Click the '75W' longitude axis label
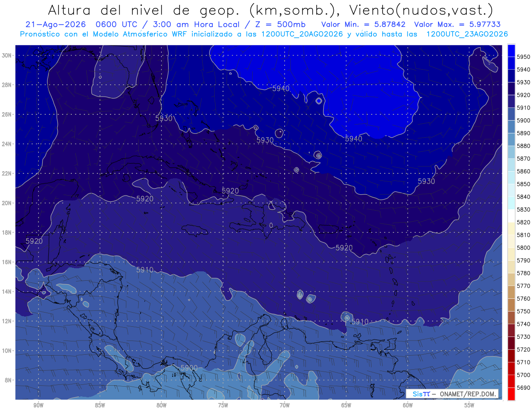This screenshot has width=532, height=411. [x=223, y=406]
